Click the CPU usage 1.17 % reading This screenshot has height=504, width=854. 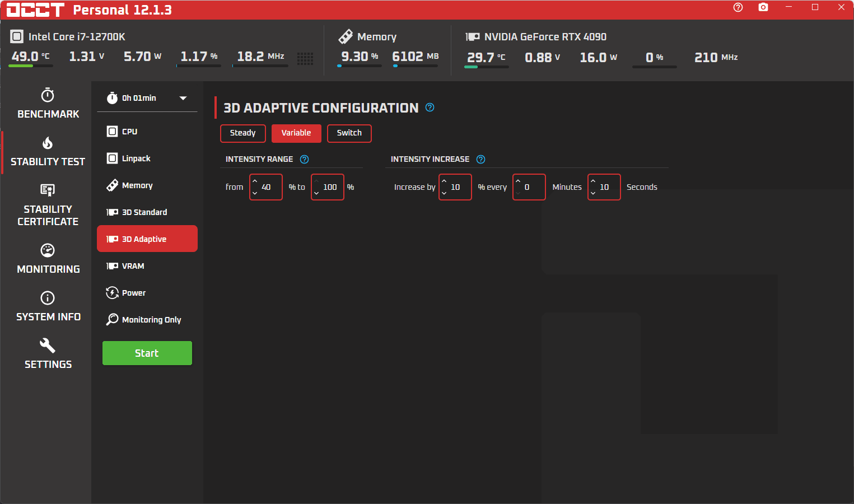coord(199,57)
